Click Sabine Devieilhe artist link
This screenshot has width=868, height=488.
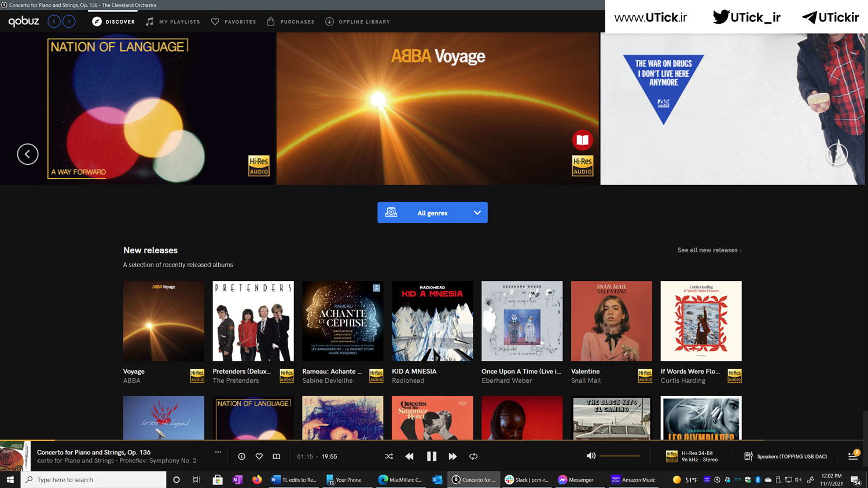coord(327,380)
